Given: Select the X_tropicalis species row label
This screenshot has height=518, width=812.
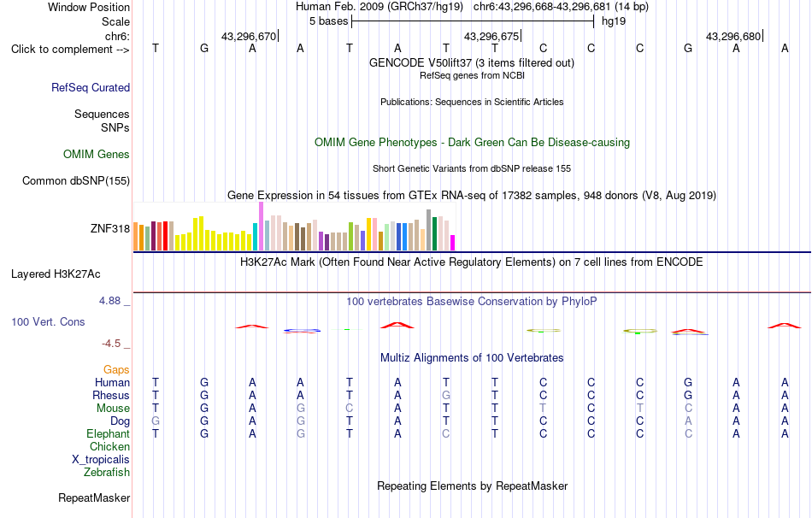Looking at the screenshot, I should 101,460.
